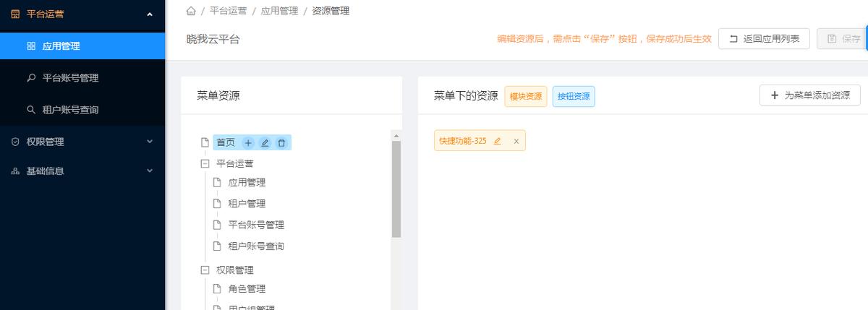Image resolution: width=868 pixels, height=310 pixels.
Task: Expand the 权限管理 sidebar menu chevron
Action: (x=150, y=142)
